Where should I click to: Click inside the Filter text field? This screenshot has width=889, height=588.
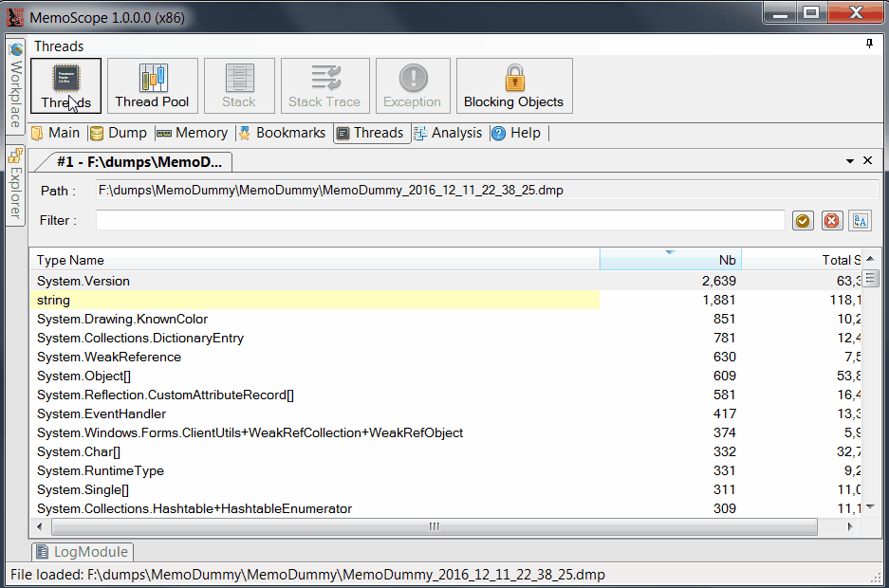440,220
